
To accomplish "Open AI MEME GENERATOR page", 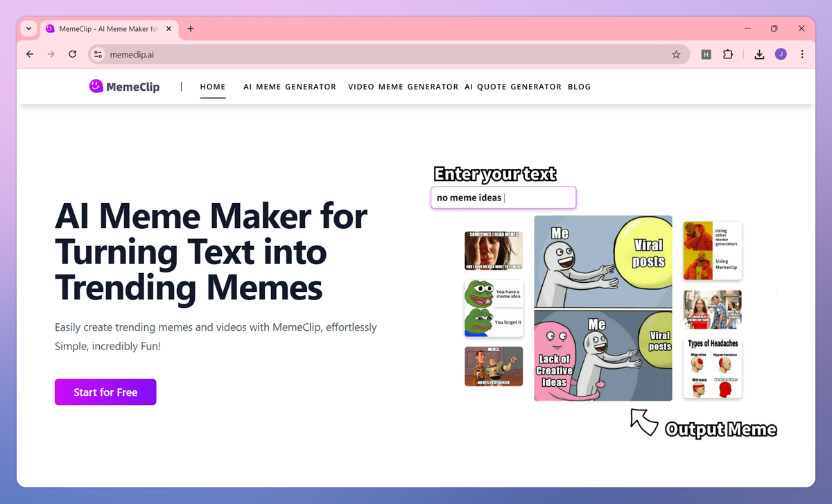I will coord(290,87).
